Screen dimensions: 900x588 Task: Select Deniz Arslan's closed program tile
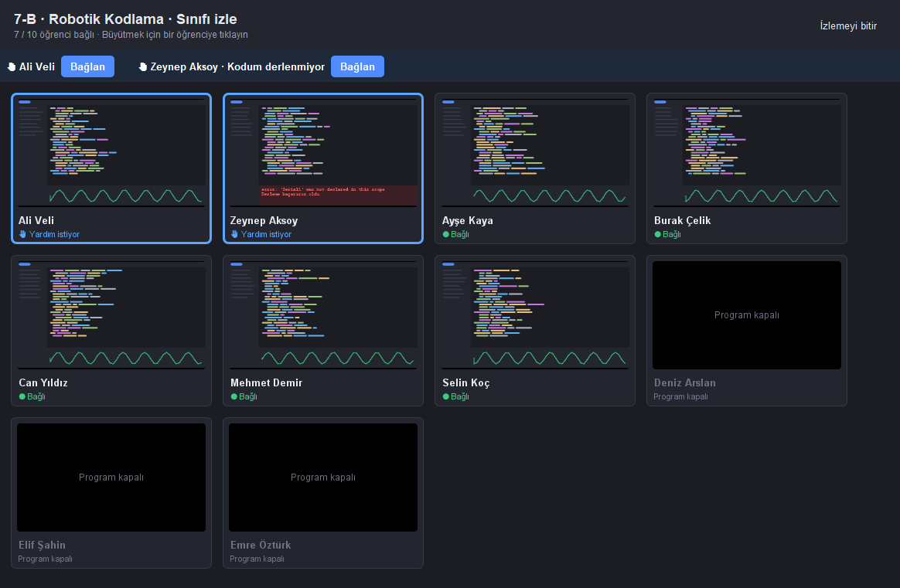point(747,331)
